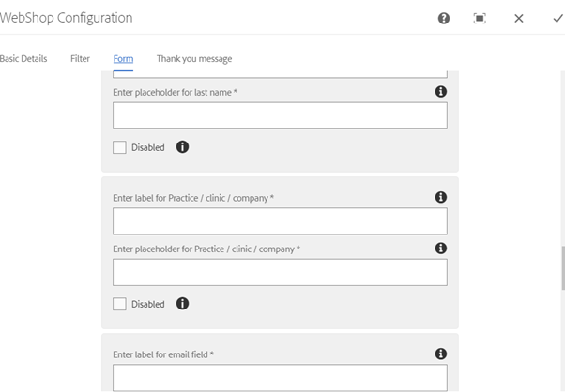Confirm changes with the checkmark icon

point(558,19)
